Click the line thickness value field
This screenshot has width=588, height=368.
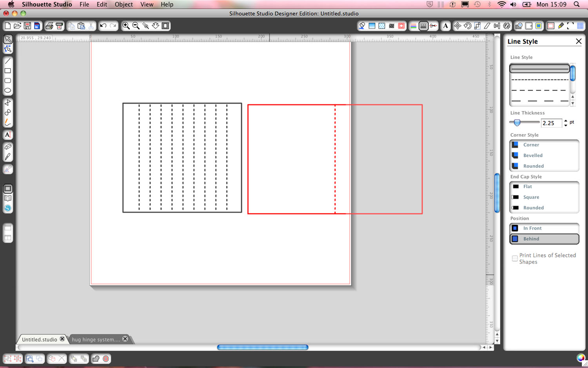point(551,123)
